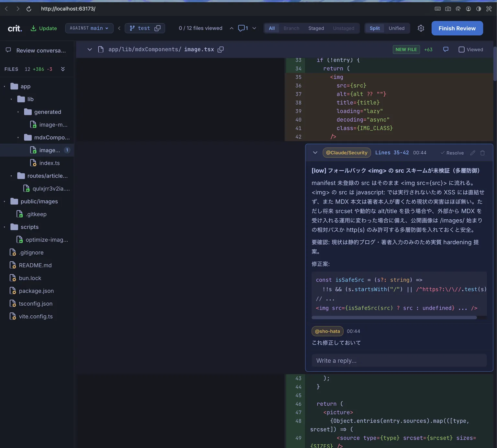The width and height of the screenshot is (497, 448).
Task: Click the keyboard icon in browser toolbar
Action: [x=437, y=9]
